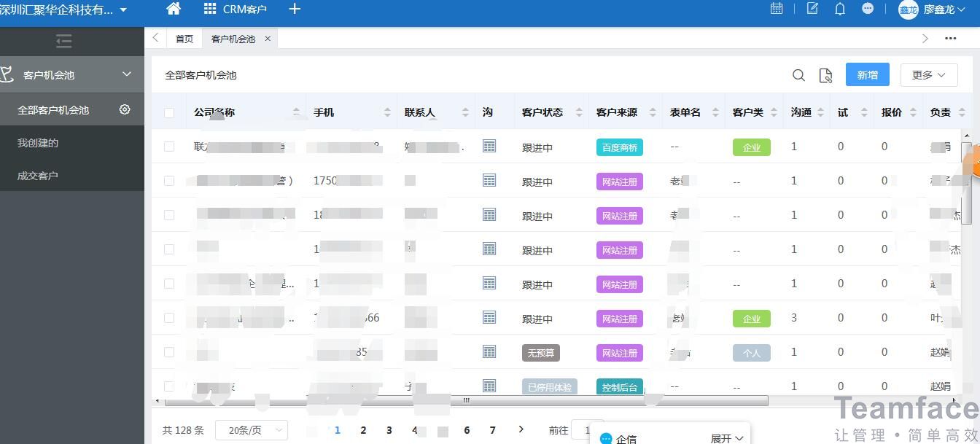980x444 pixels.
Task: Open the compose/edit icon in top navigation
Action: [x=812, y=9]
